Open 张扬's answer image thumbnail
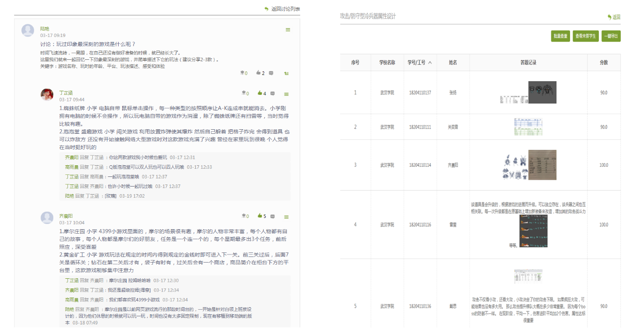 542,91
